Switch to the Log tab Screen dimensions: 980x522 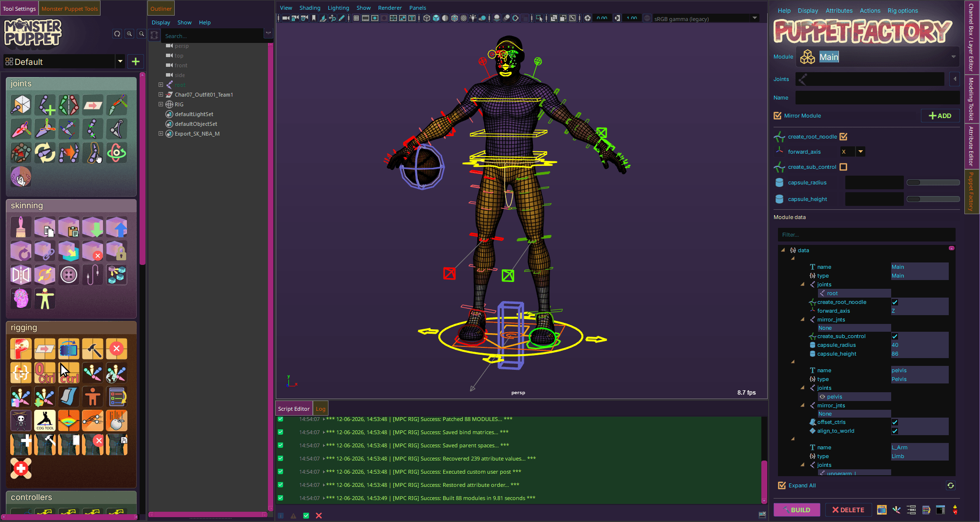[320, 409]
